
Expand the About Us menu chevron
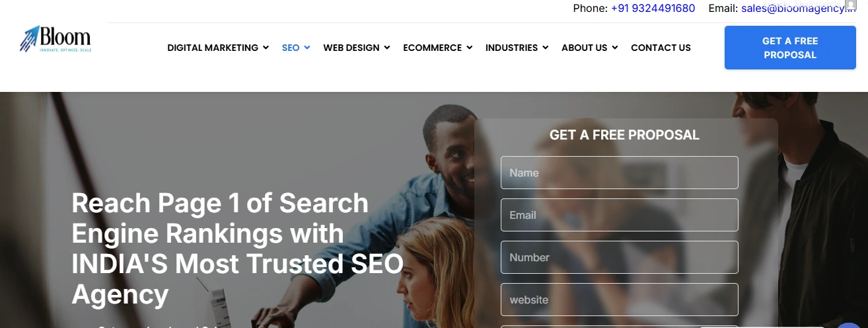614,48
